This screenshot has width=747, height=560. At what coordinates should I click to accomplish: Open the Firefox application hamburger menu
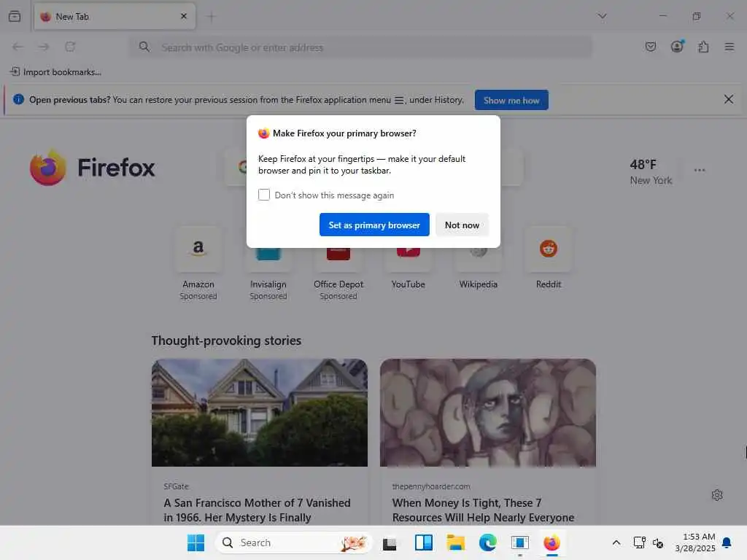pyautogui.click(x=729, y=47)
